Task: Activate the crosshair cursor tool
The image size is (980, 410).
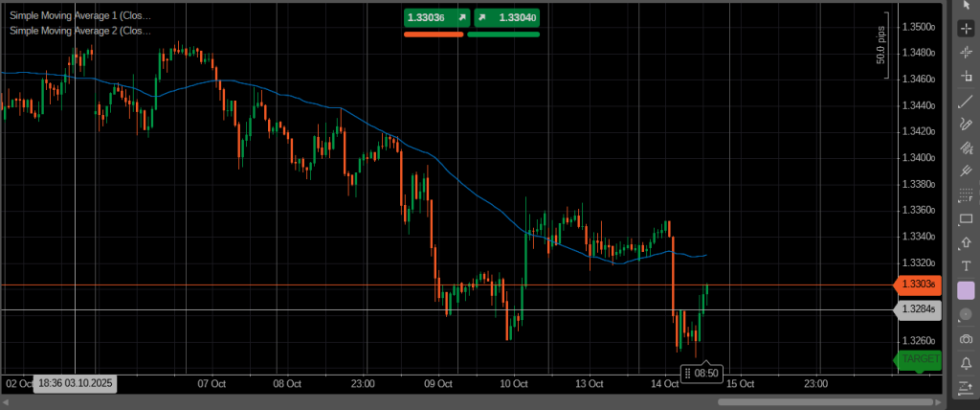Action: pos(966,29)
